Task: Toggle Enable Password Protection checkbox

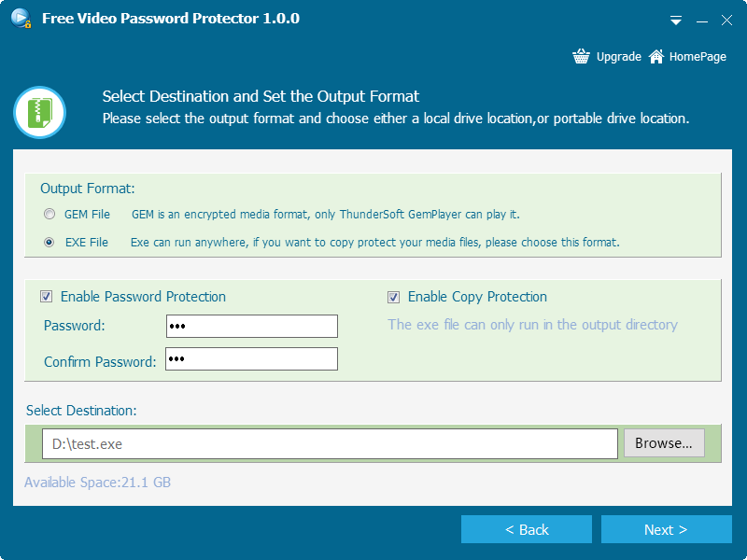Action: (x=46, y=297)
